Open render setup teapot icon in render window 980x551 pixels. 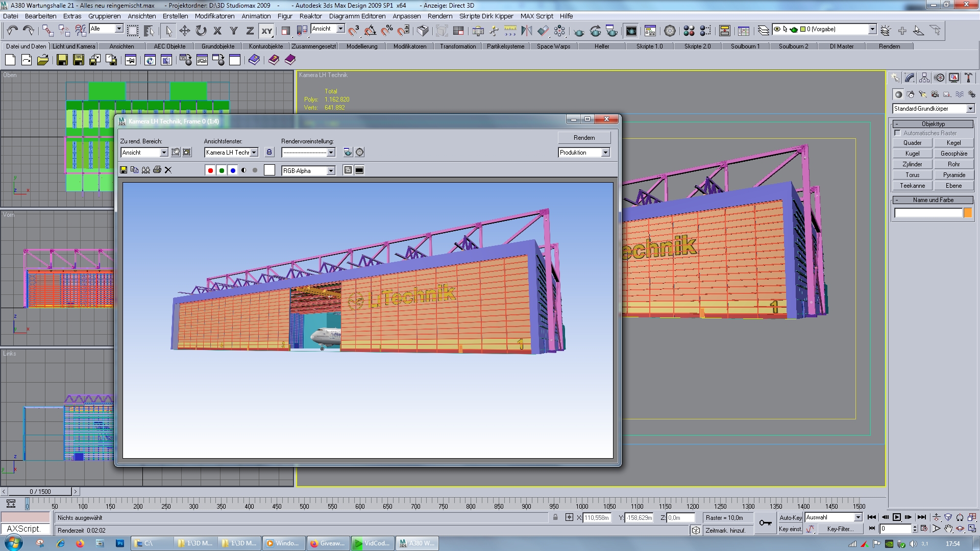(348, 152)
